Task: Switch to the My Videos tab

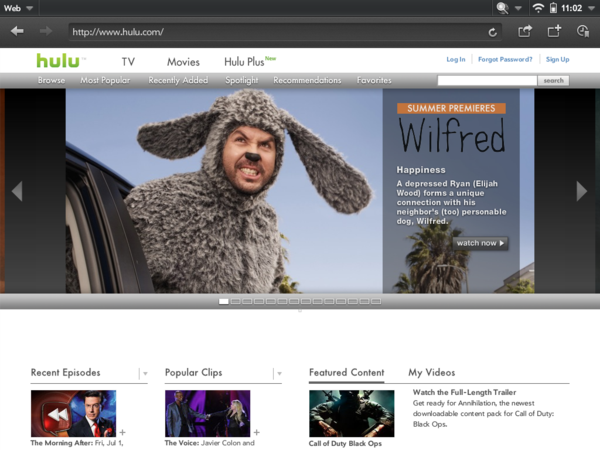Action: click(x=431, y=373)
